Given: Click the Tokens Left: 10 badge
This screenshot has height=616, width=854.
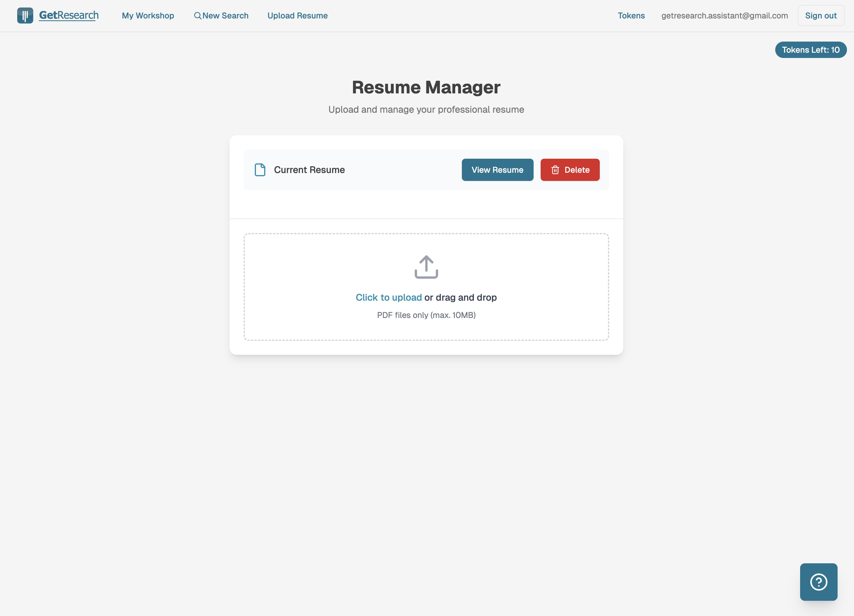Looking at the screenshot, I should (x=810, y=50).
